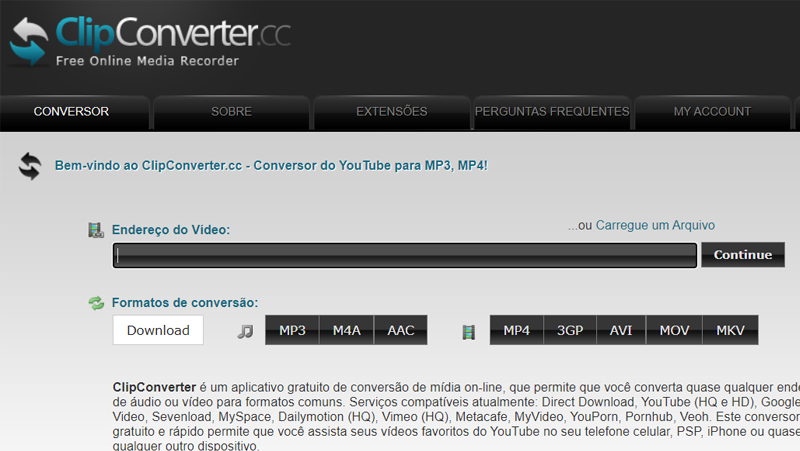This screenshot has width=800, height=451.
Task: Choose M4A audio format
Action: tap(347, 330)
